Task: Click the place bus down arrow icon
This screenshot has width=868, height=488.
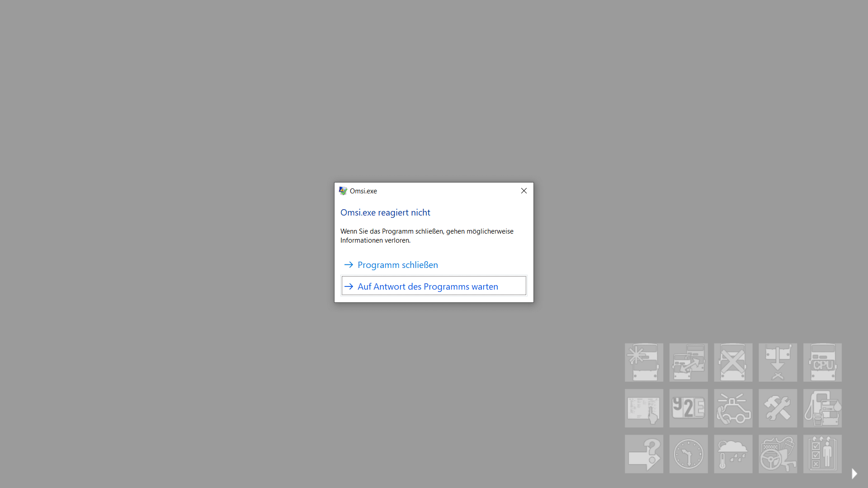Action: click(778, 362)
